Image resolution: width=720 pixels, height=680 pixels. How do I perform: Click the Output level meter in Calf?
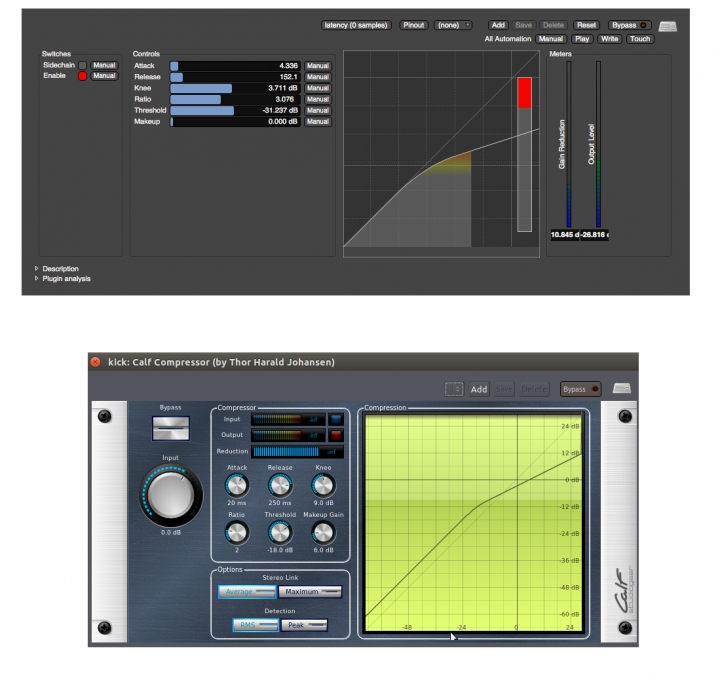288,435
